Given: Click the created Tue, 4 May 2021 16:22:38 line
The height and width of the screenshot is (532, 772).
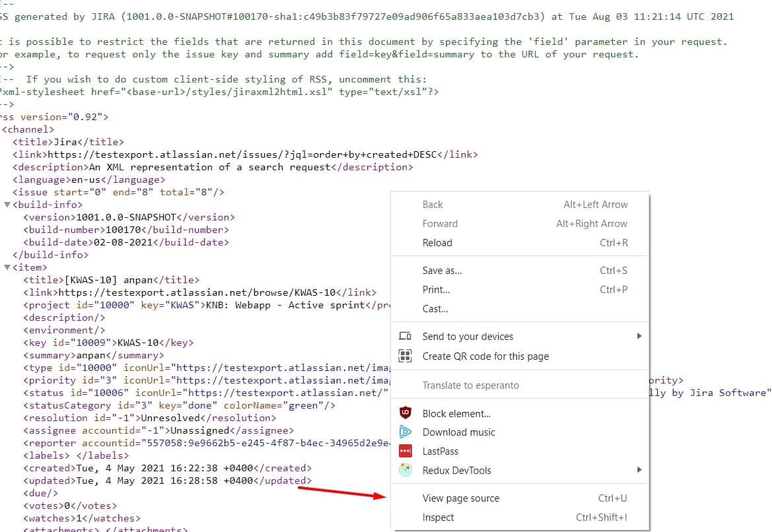Looking at the screenshot, I should click(x=167, y=468).
